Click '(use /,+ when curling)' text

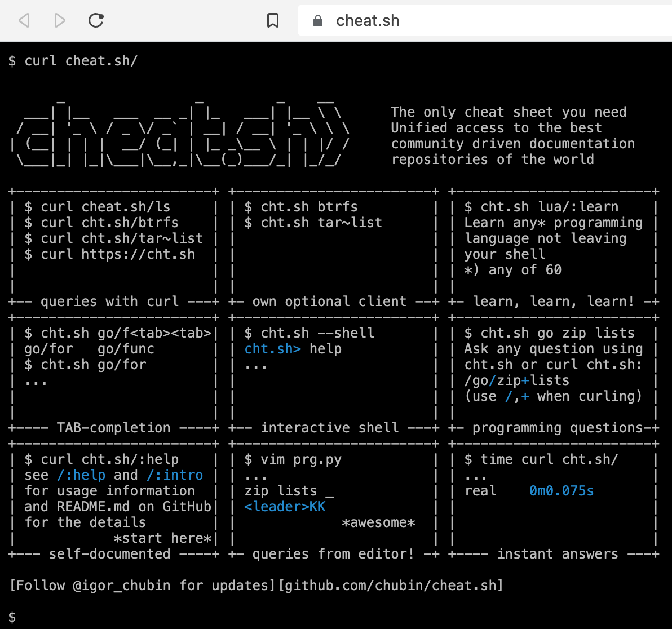554,396
